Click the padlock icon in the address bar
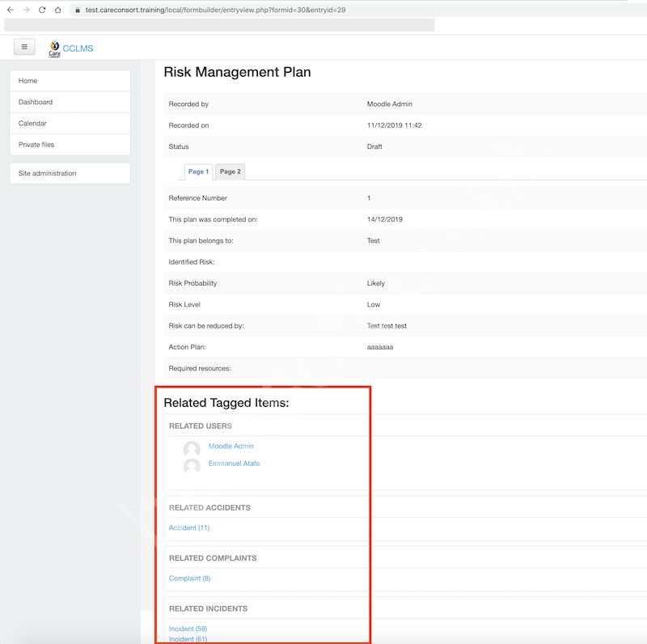 [x=77, y=10]
